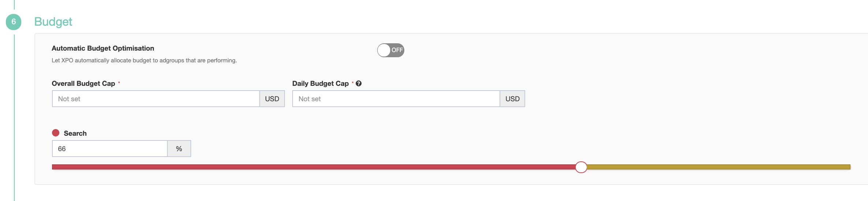Click the white slider handle
Screen dimensions: 868x201
click(581, 167)
